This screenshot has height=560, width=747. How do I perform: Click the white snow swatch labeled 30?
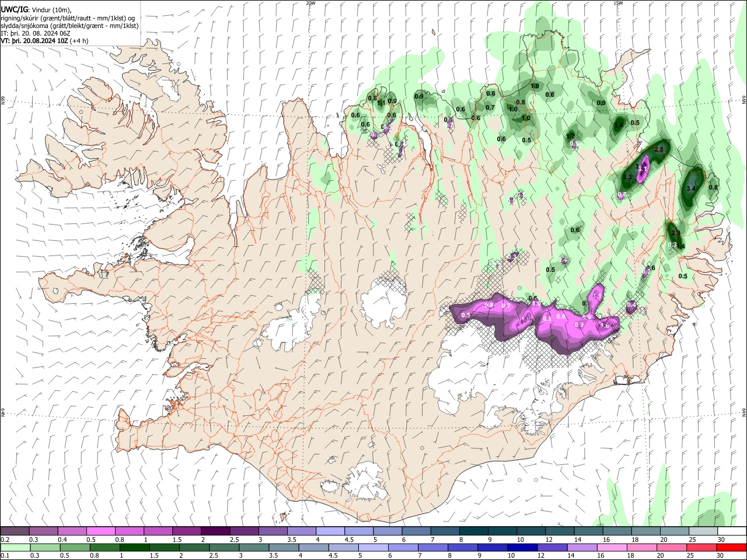tap(732, 531)
